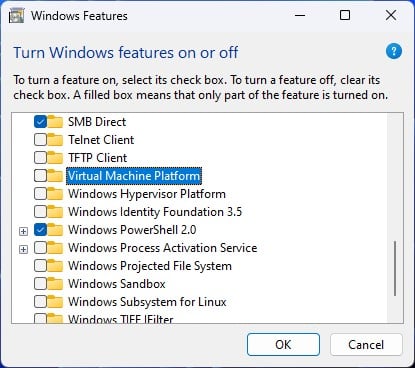This screenshot has width=415, height=368.
Task: Enable the Windows Subsystem for Linux checkbox
Action: [40, 302]
